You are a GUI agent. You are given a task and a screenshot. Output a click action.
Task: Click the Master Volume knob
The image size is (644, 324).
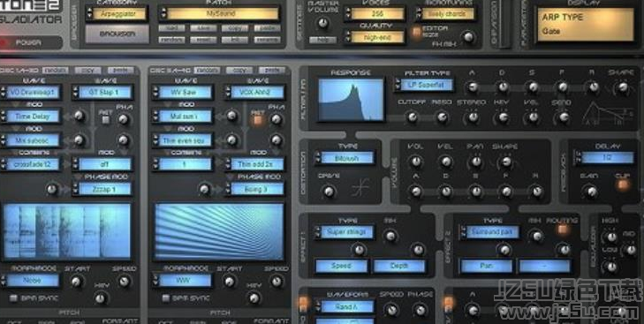tap(323, 23)
